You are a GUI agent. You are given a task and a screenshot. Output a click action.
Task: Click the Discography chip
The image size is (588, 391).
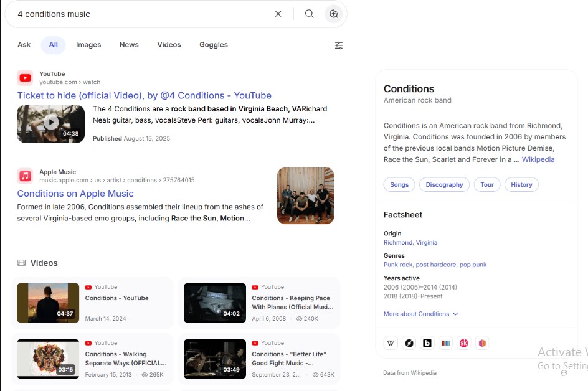pos(444,184)
